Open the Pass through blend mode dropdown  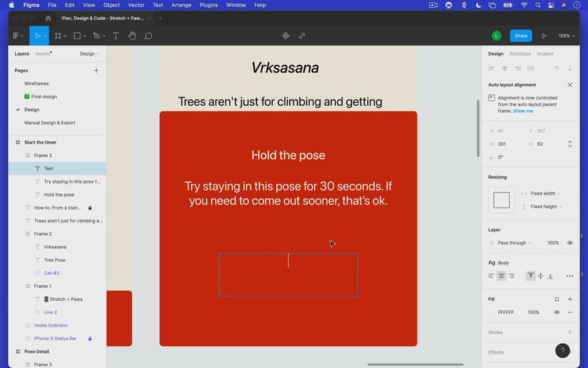(x=514, y=243)
